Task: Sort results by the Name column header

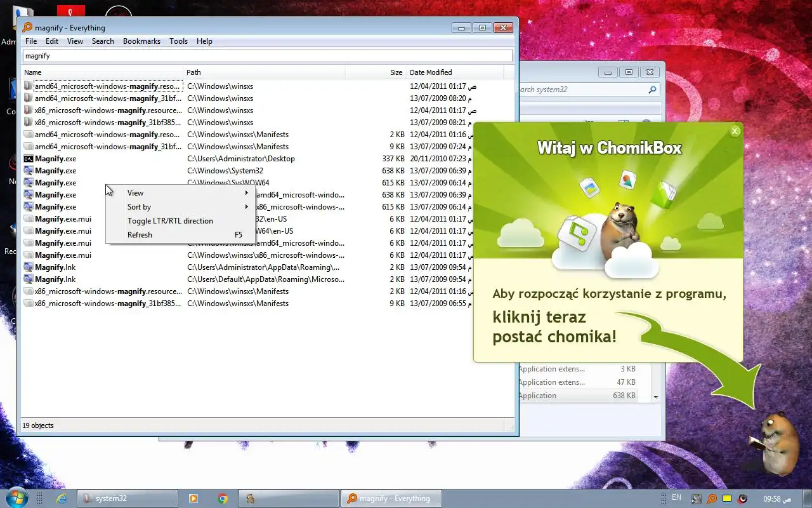Action: click(x=103, y=72)
